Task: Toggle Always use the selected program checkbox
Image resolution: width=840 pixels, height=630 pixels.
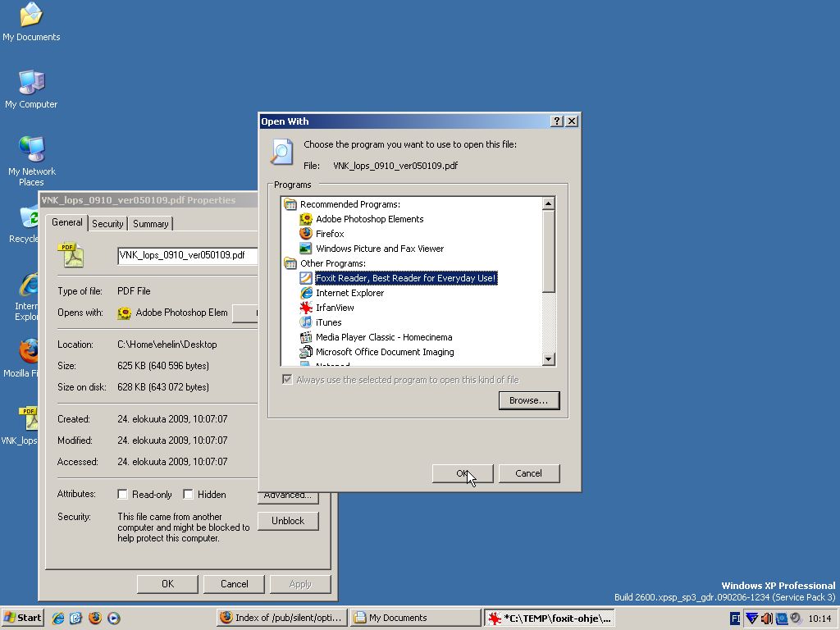Action: (287, 379)
